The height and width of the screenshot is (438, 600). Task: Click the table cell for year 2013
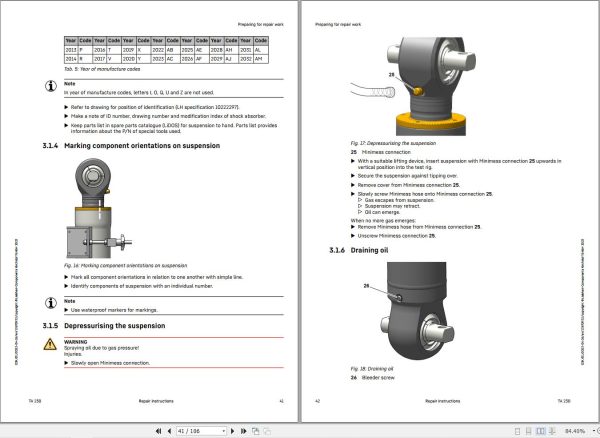pos(71,50)
